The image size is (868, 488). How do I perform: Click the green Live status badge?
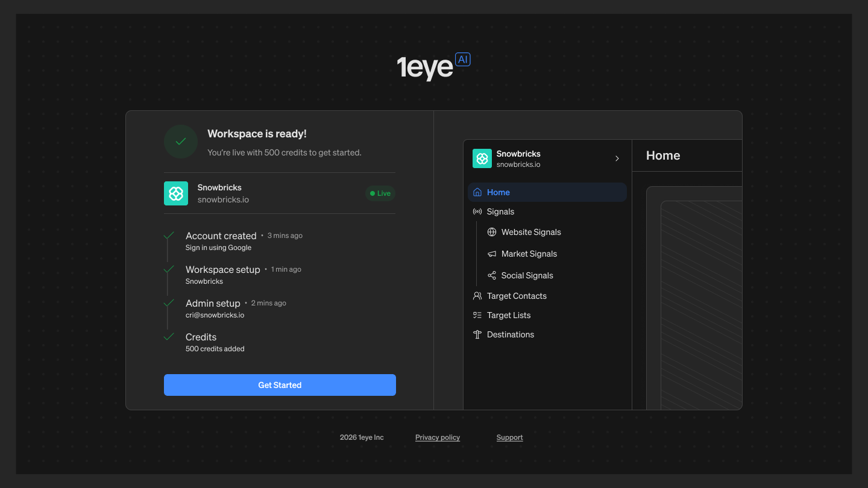click(x=380, y=193)
